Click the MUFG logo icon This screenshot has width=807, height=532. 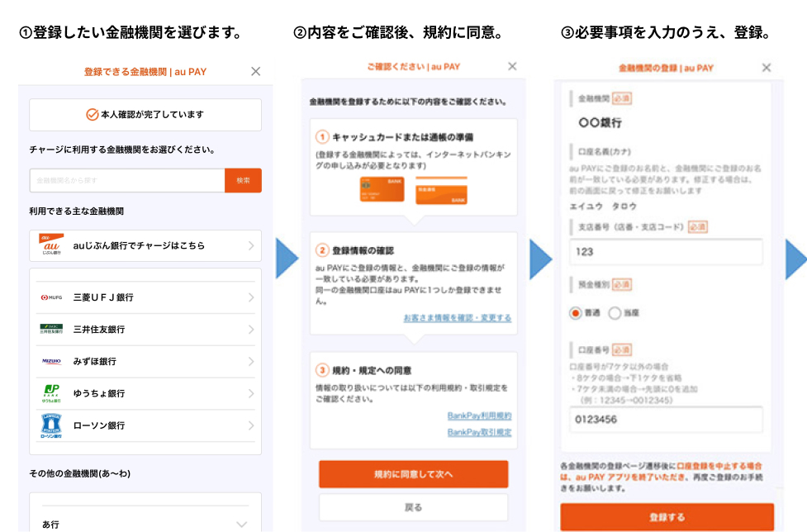pyautogui.click(x=51, y=297)
